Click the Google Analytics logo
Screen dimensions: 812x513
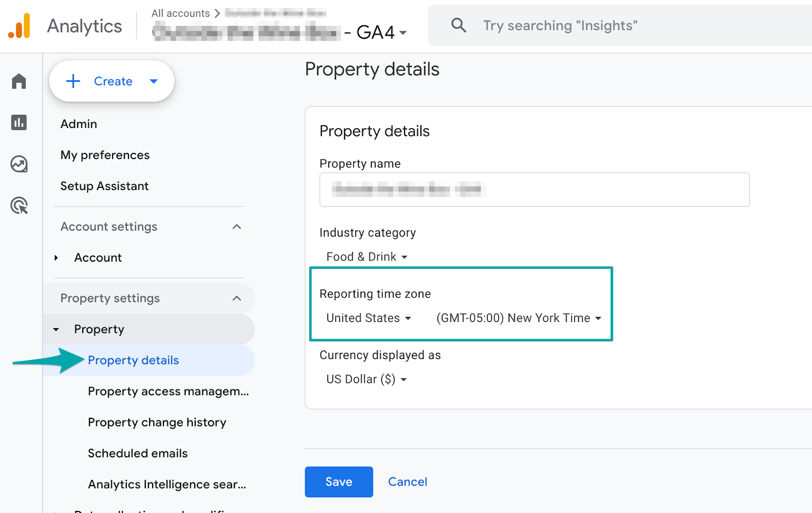pos(19,25)
